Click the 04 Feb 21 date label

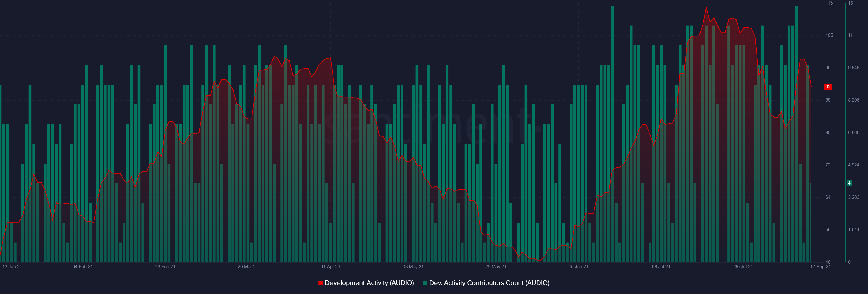click(83, 267)
